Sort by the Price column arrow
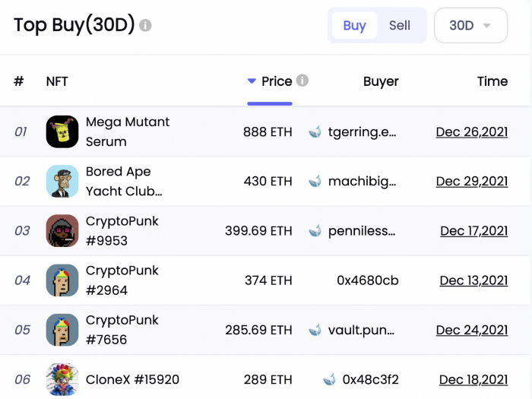 point(252,81)
